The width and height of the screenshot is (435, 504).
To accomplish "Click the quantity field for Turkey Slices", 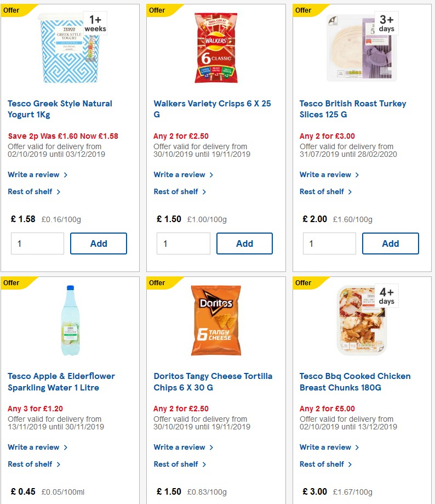I will 329,243.
